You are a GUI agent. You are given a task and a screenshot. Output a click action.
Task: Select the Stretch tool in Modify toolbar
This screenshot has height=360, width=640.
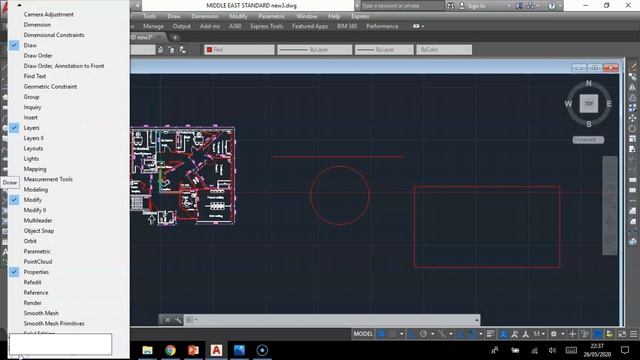tap(633, 149)
